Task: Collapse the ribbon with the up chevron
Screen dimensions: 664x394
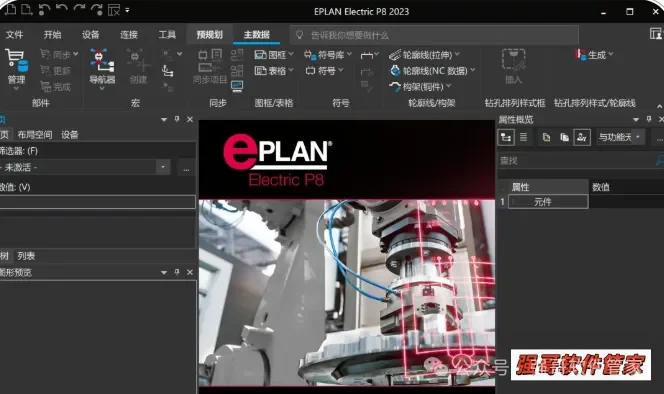Action: pyautogui.click(x=659, y=106)
